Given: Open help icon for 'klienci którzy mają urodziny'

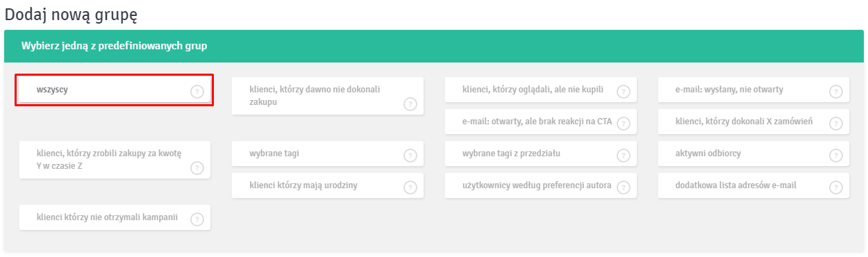Looking at the screenshot, I should click(410, 188).
